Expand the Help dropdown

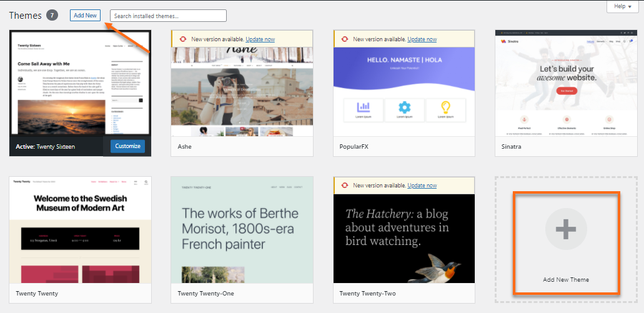tap(623, 6)
